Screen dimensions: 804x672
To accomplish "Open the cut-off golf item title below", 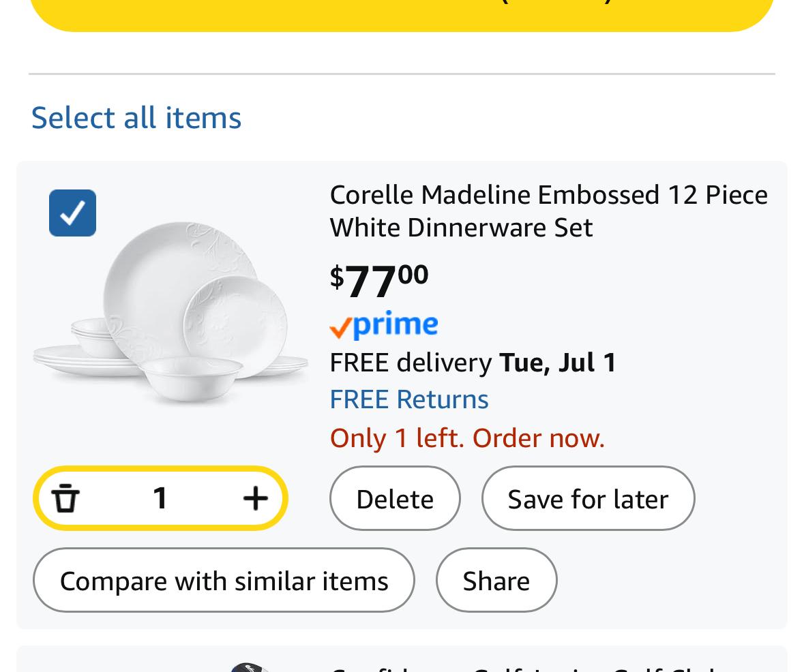I will point(546,668).
